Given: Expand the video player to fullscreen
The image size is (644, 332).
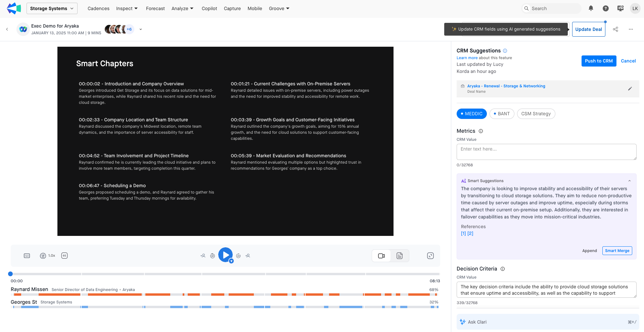Looking at the screenshot, I should 430,256.
